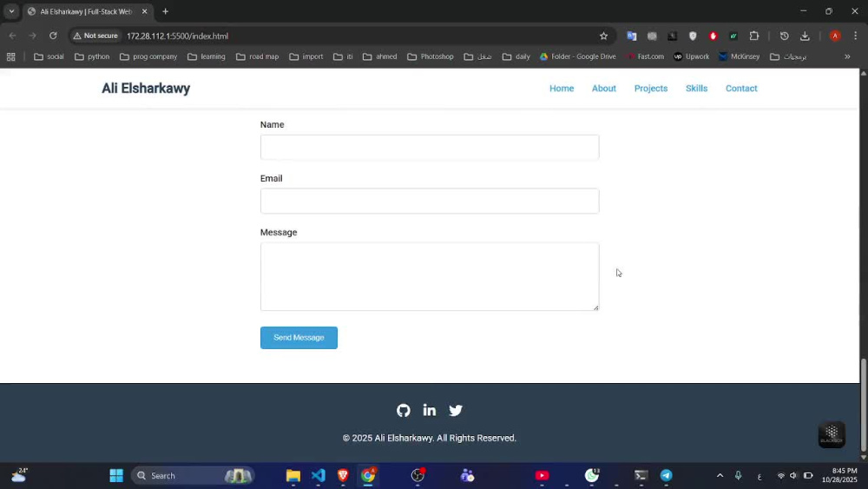
Task: Show hidden bookmarks with double chevron
Action: (847, 56)
